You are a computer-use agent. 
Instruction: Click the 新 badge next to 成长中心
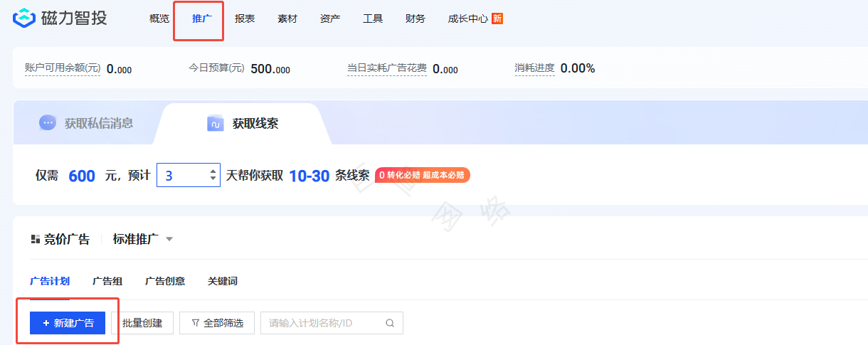coord(497,18)
